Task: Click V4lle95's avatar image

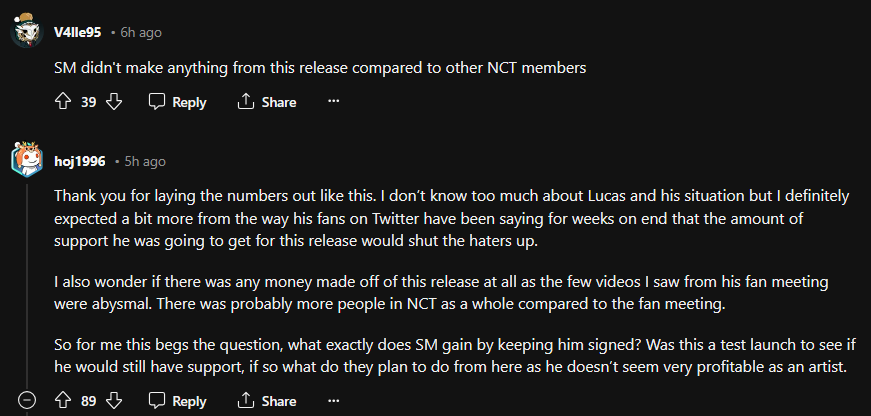Action: point(26,32)
